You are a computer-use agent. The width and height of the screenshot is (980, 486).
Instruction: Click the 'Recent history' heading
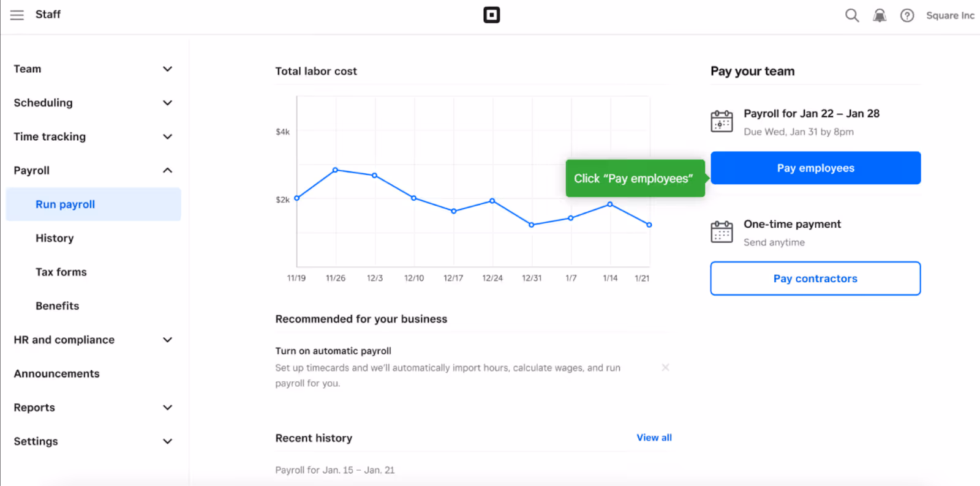point(314,438)
